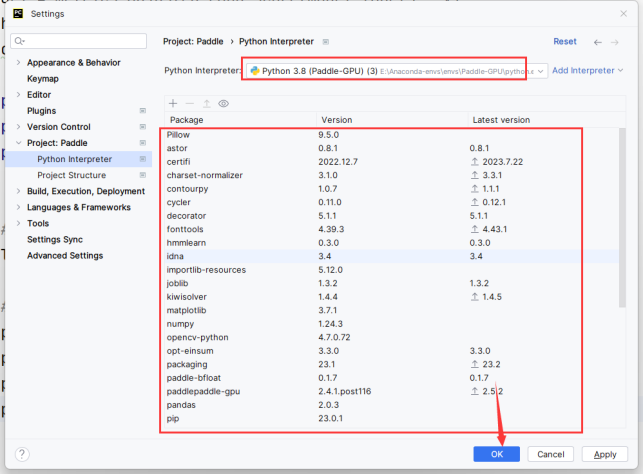Click upgrade arrow icon for contourpy
The height and width of the screenshot is (475, 643).
point(474,189)
